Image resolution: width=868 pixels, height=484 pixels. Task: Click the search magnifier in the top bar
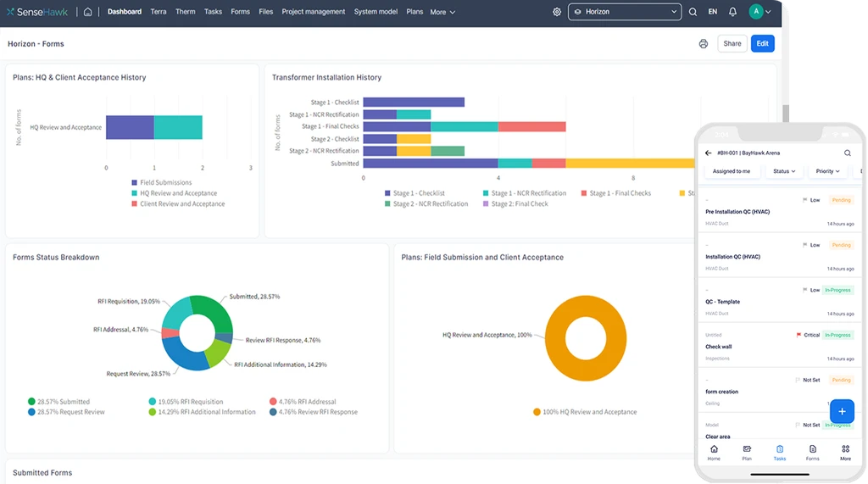pyautogui.click(x=693, y=12)
